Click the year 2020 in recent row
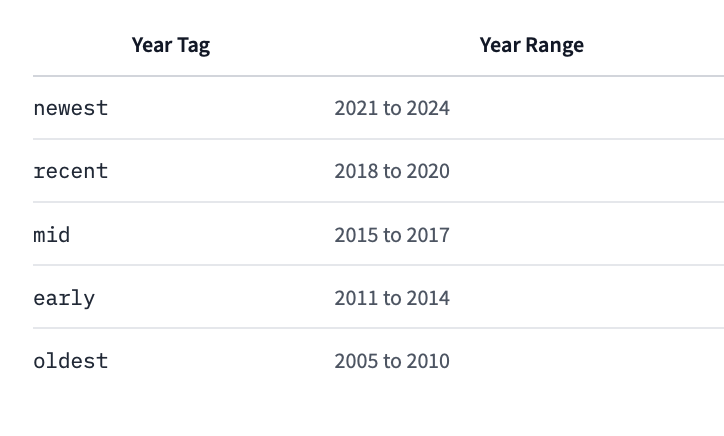724x436 pixels. tap(429, 171)
